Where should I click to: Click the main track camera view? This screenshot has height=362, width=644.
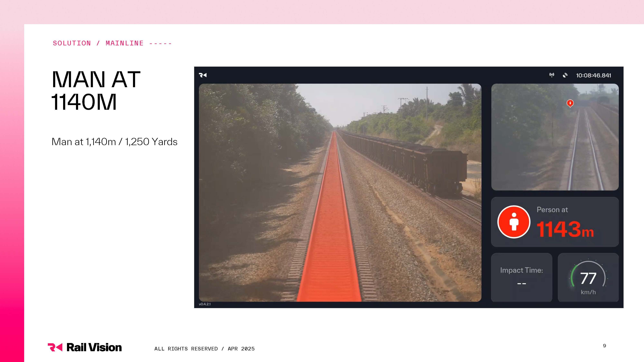click(x=340, y=193)
